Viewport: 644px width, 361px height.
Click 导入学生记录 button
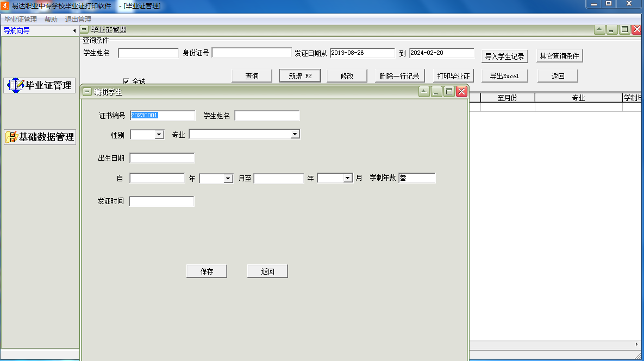pyautogui.click(x=505, y=56)
